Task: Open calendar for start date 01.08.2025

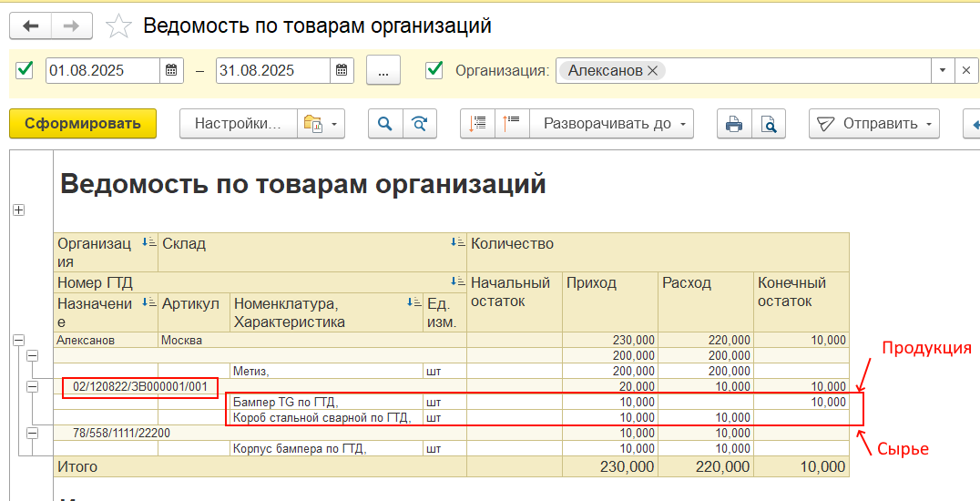Action: (x=172, y=71)
